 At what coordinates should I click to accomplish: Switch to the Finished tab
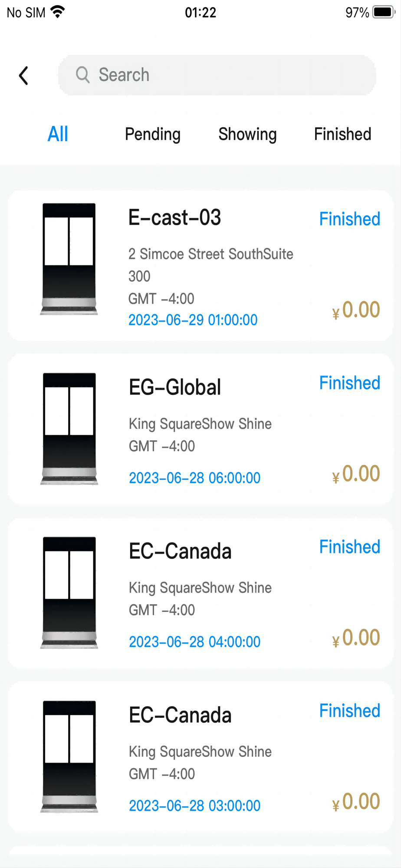tap(343, 134)
